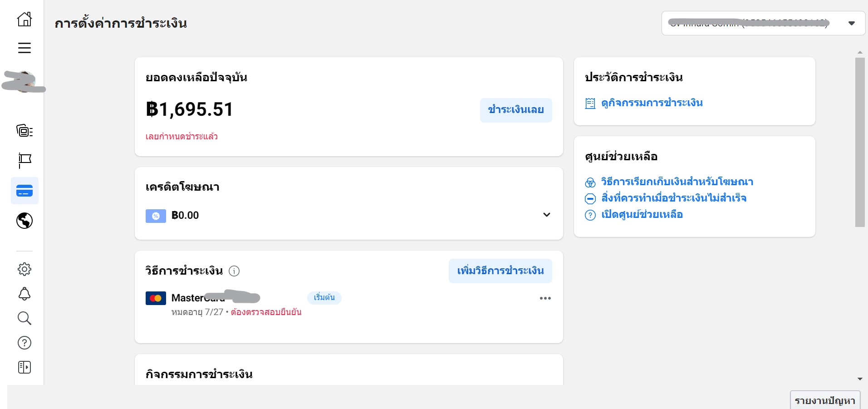Open the ad account selector dropdown
Viewport: 868px width, 409px height.
click(x=763, y=23)
